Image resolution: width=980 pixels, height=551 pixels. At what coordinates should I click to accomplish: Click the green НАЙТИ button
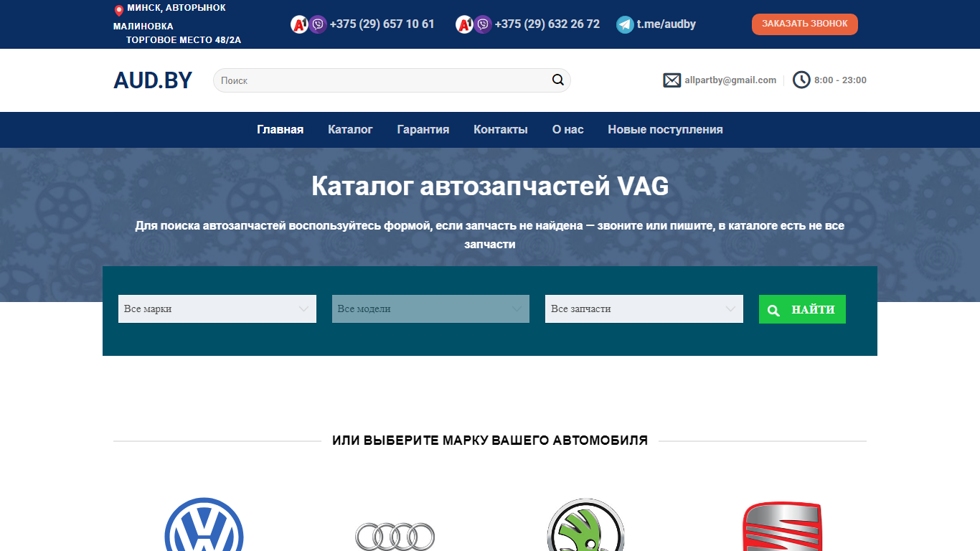(x=802, y=309)
